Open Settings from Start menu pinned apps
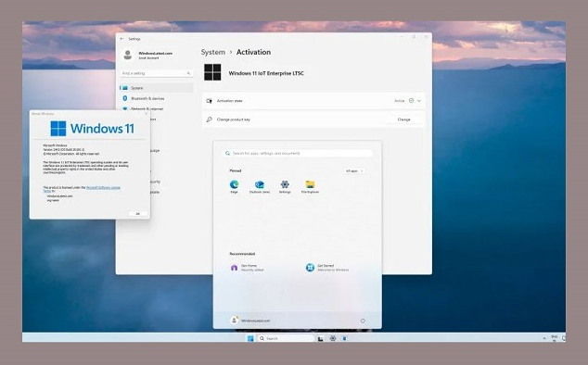588x365 pixels. (x=285, y=186)
